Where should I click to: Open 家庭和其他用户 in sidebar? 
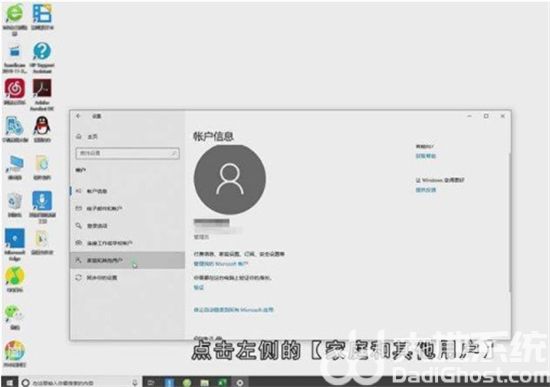tap(127, 260)
